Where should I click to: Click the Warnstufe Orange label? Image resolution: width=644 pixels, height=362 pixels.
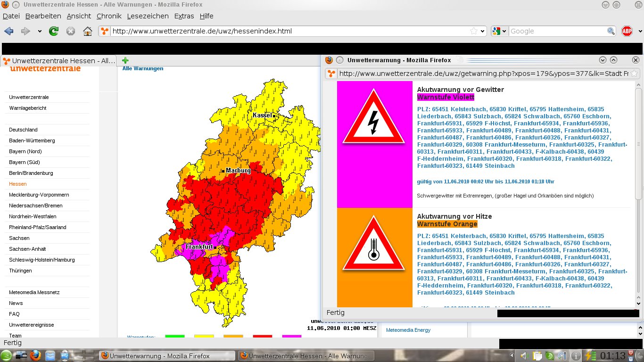pyautogui.click(x=447, y=224)
